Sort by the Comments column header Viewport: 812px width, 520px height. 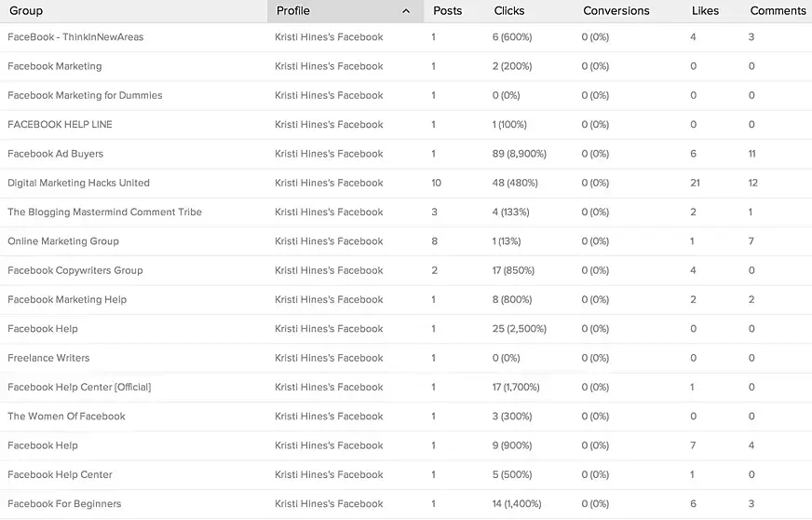point(778,11)
